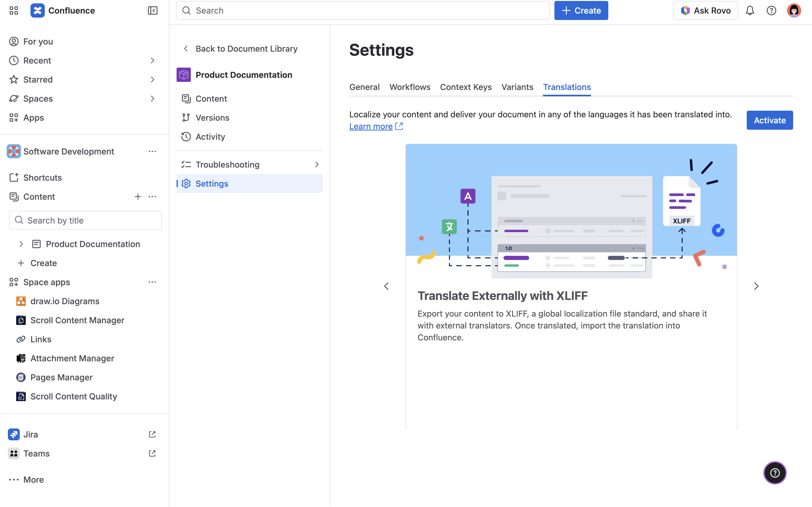Expand the Recent menu chevron
Image resolution: width=812 pixels, height=507 pixels.
(152, 61)
